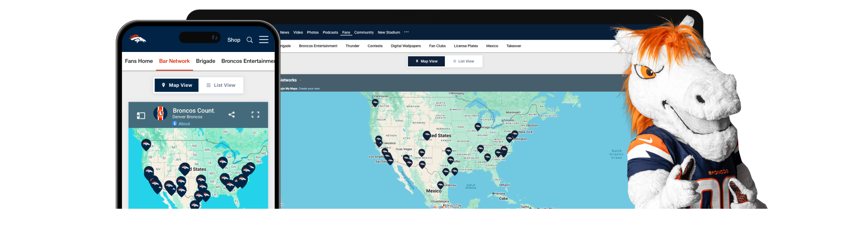Click the 'Winnipeg' label on tablet map
Viewport: 868px width, 225px height.
click(x=457, y=93)
